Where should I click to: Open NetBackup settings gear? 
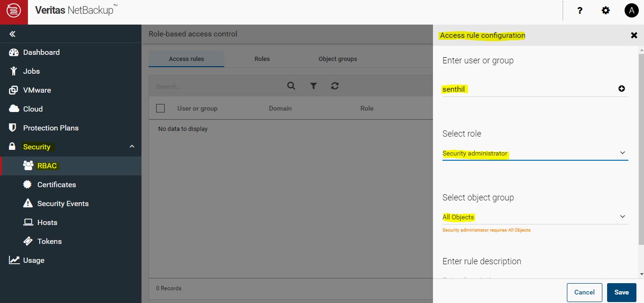[605, 10]
